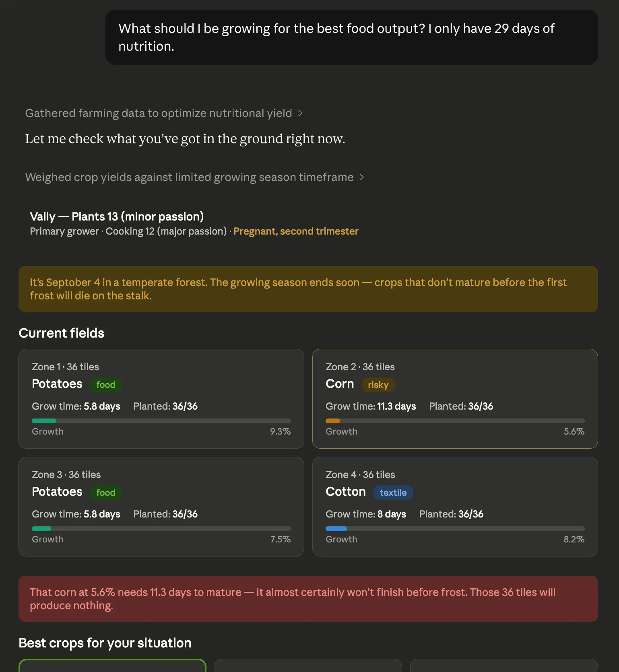The width and height of the screenshot is (619, 672).
Task: Click the textile badge next to Cotton
Action: 393,493
